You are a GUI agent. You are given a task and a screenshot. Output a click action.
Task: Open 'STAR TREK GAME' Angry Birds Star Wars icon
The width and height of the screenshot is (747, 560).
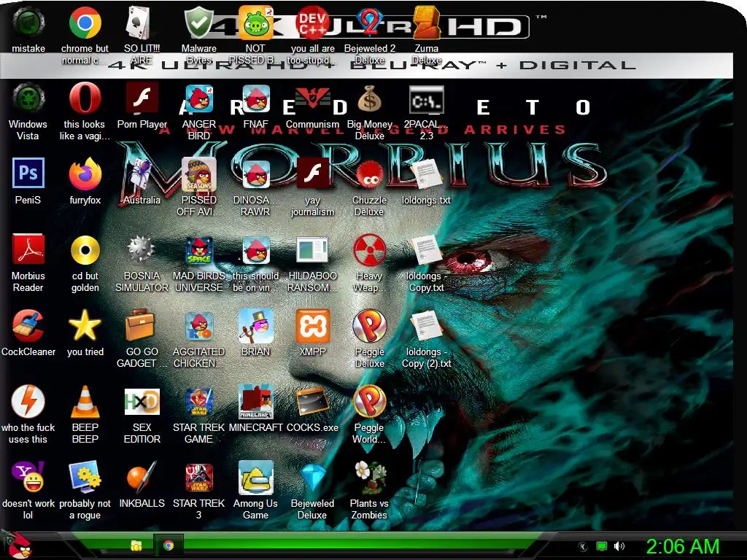[x=198, y=402]
